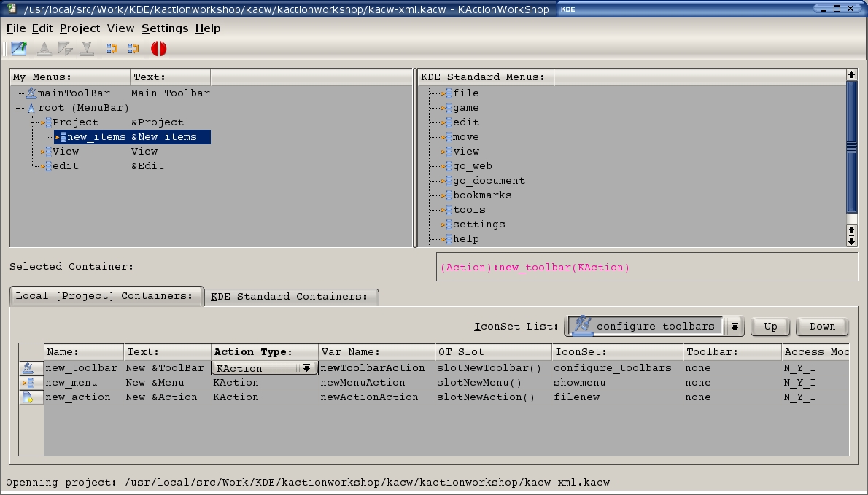Open the Project menu
Image resolution: width=868 pixels, height=495 pixels.
[x=80, y=28]
